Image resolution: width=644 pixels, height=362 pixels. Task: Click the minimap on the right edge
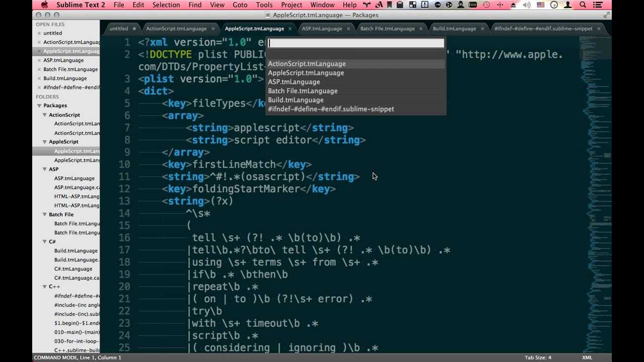[x=595, y=194]
